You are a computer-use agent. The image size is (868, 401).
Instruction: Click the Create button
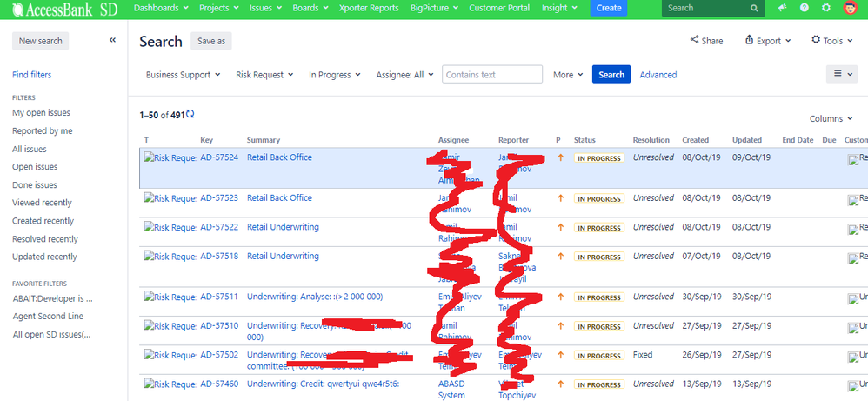pos(609,8)
